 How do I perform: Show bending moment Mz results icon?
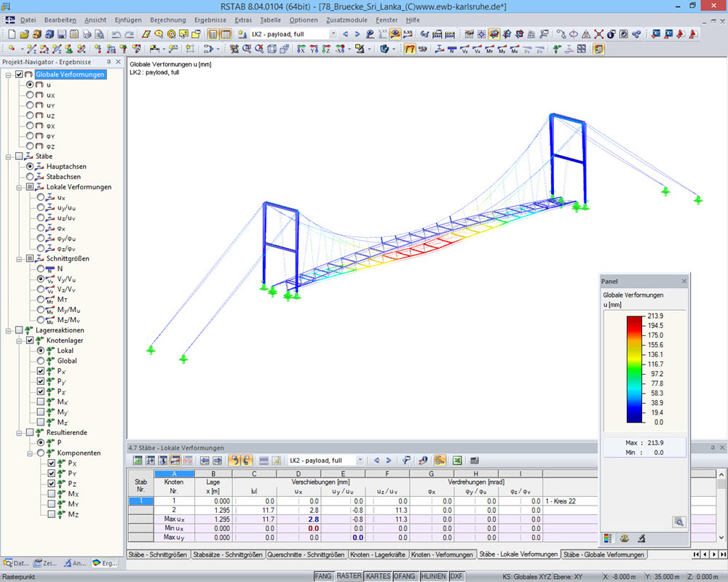click(515, 49)
